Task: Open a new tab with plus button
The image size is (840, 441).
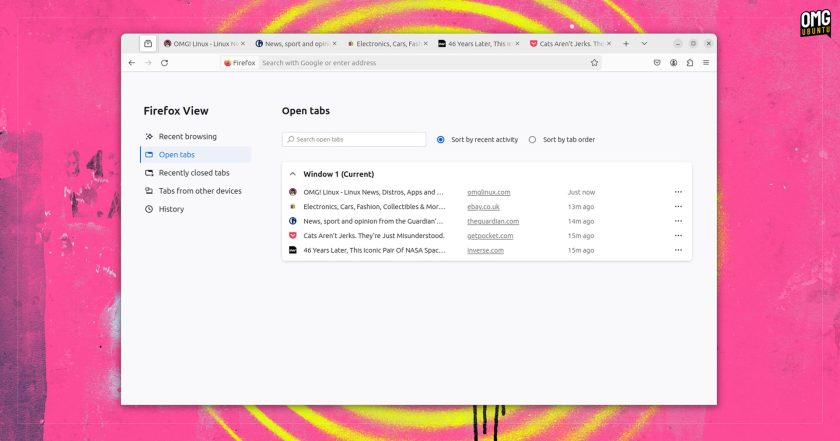Action: pyautogui.click(x=626, y=43)
